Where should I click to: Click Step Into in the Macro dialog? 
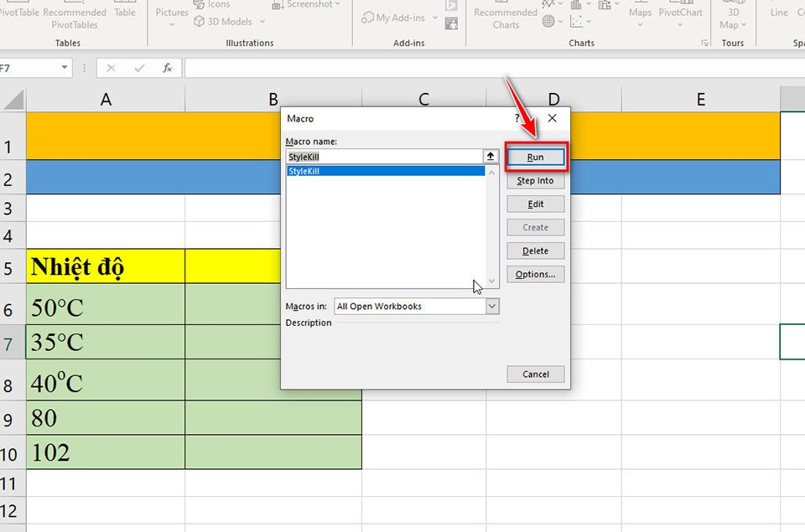pos(536,181)
